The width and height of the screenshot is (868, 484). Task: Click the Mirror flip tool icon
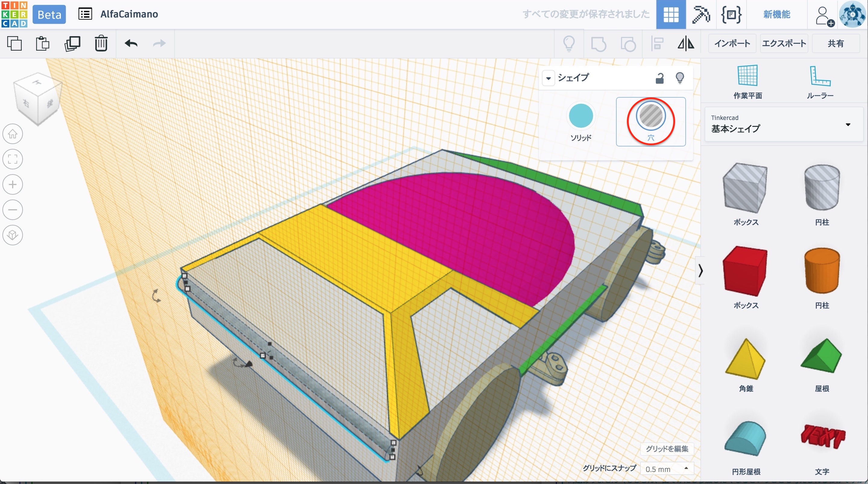tap(686, 43)
